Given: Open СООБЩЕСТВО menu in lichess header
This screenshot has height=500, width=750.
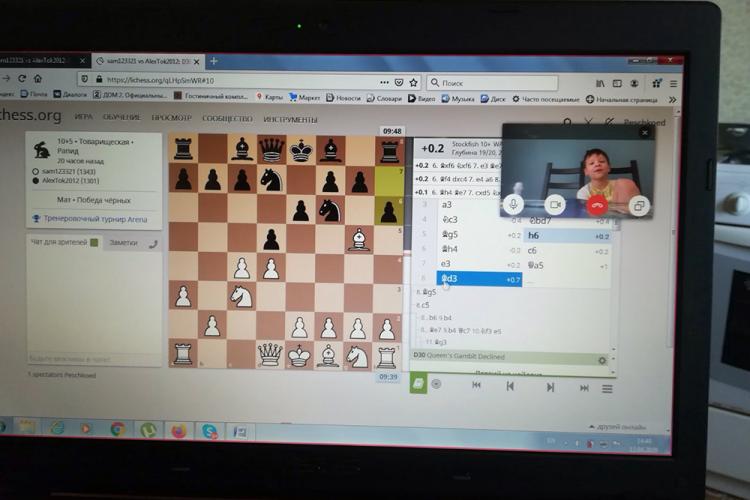Looking at the screenshot, I should pos(227,118).
